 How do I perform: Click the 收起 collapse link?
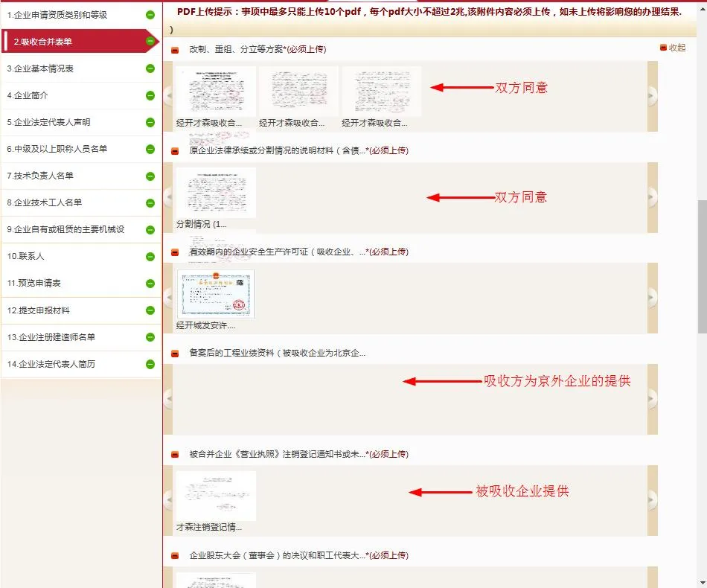click(673, 48)
